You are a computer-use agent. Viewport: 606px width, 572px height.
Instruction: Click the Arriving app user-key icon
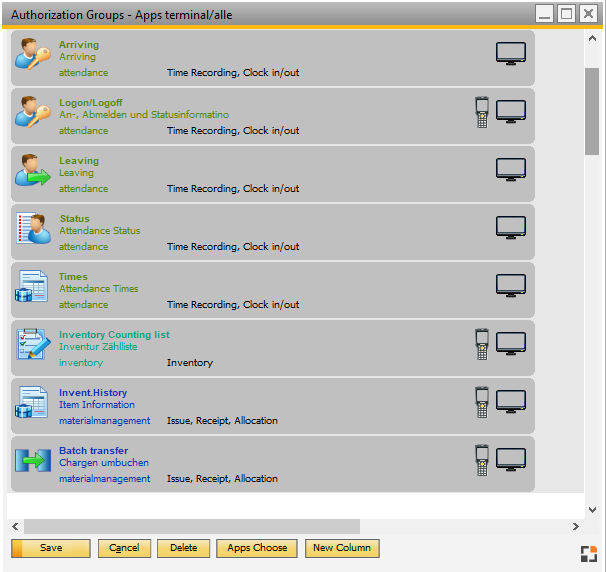[x=31, y=55]
